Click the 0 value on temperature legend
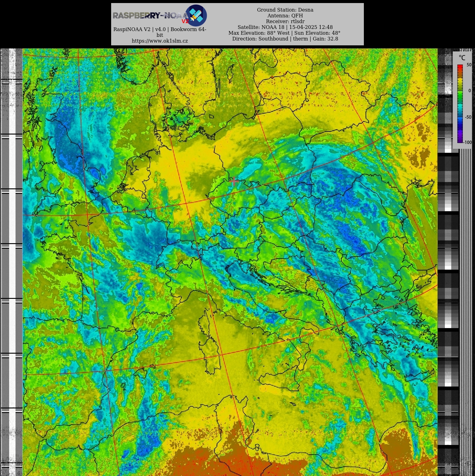Screen dimensions: 475x476 pos(470,91)
